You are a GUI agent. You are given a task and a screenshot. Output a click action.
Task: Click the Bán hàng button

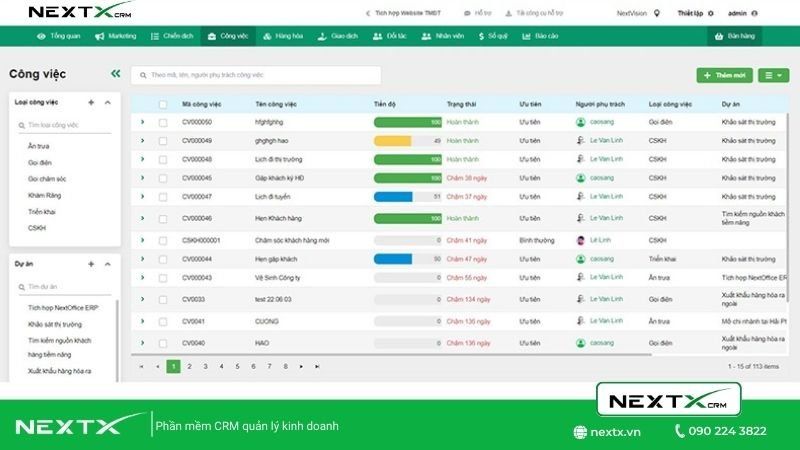tap(735, 36)
